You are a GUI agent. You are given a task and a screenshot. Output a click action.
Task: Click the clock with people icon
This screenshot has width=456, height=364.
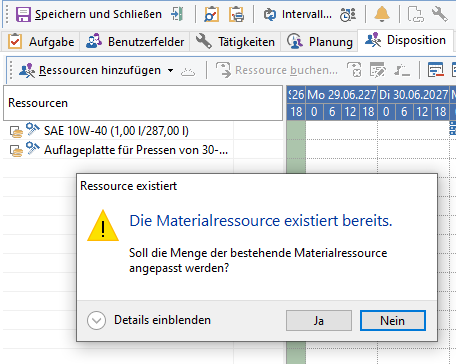348,14
